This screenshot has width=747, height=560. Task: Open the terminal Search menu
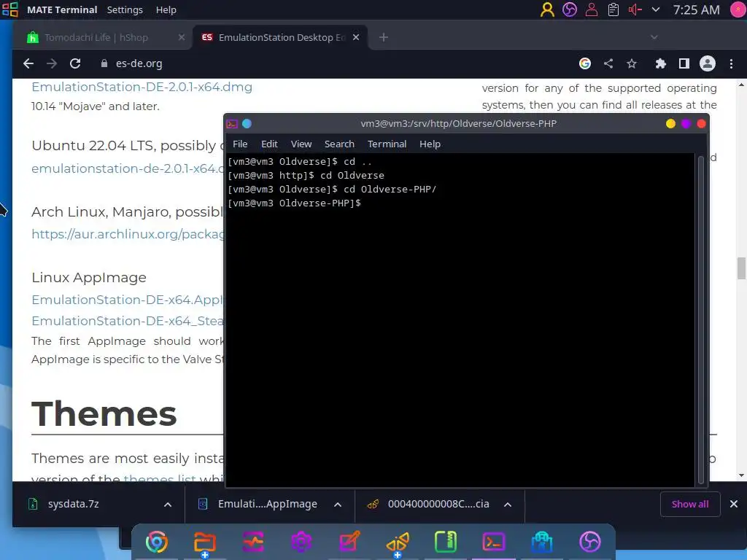(x=339, y=144)
